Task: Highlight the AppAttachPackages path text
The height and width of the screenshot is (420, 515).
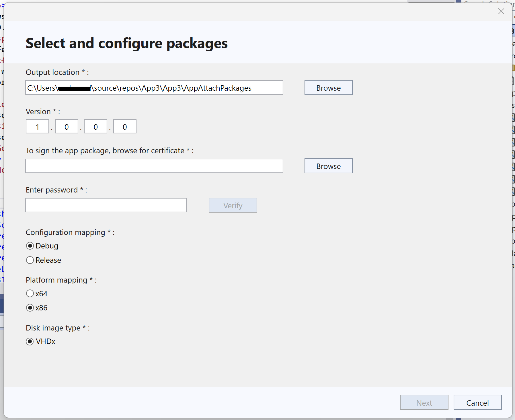Action: pyautogui.click(x=154, y=88)
